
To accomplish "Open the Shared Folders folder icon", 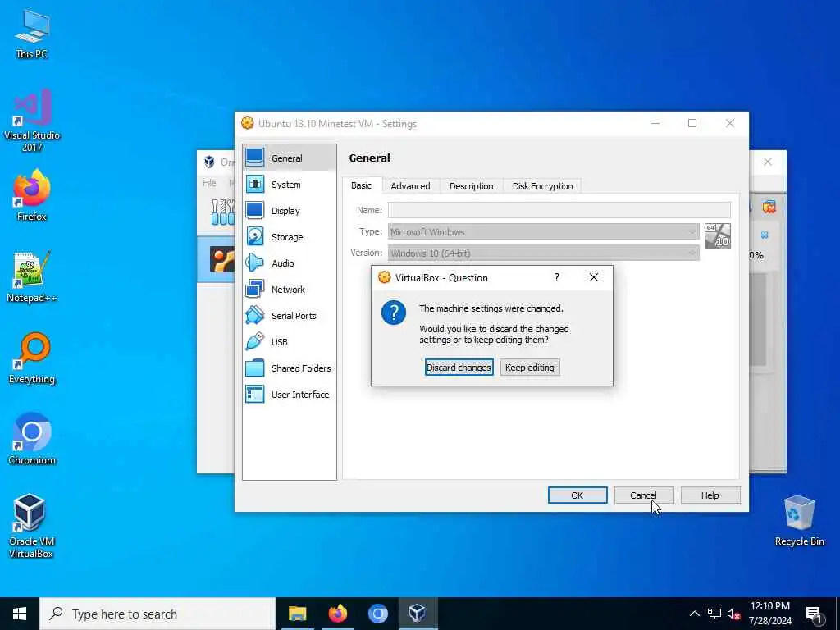I will pos(255,367).
